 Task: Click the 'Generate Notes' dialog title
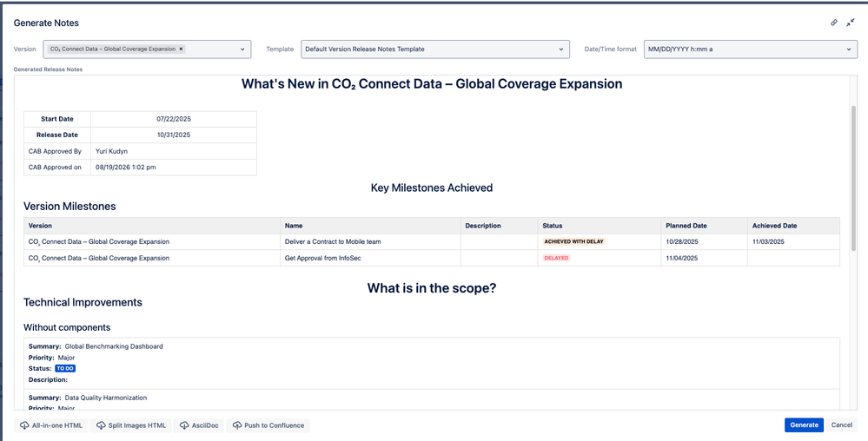pyautogui.click(x=46, y=23)
